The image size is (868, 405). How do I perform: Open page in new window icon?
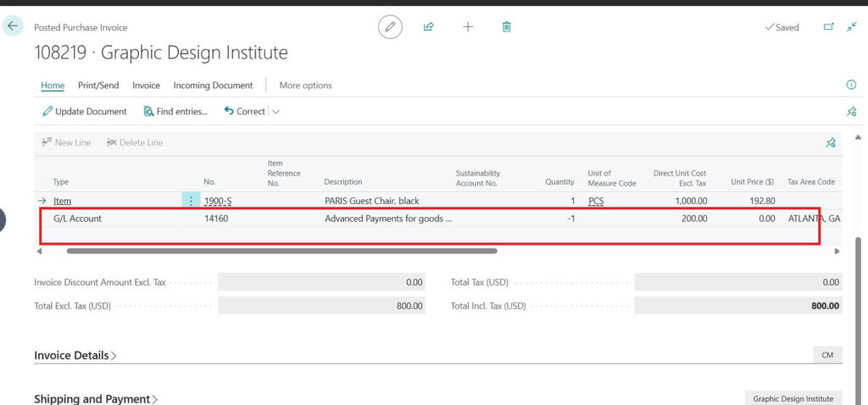click(829, 27)
